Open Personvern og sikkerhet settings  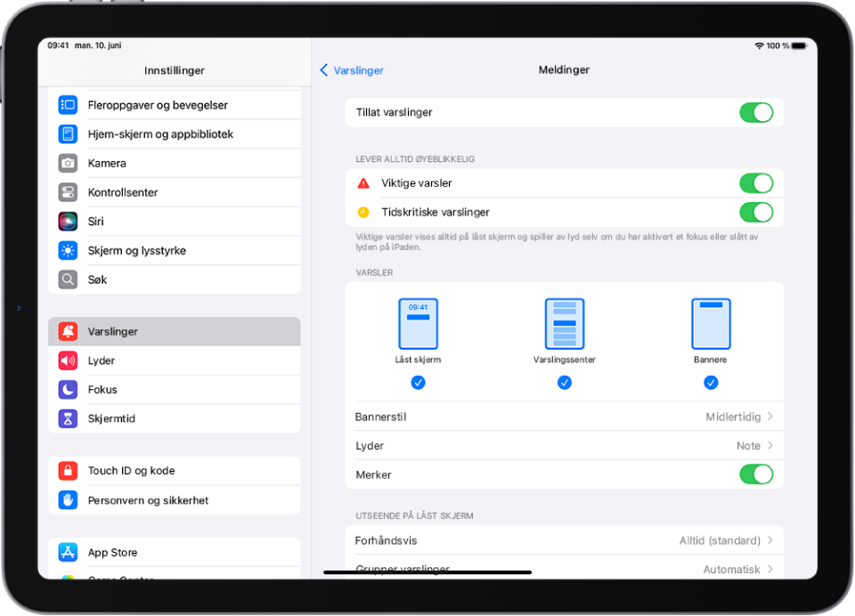pos(175,500)
